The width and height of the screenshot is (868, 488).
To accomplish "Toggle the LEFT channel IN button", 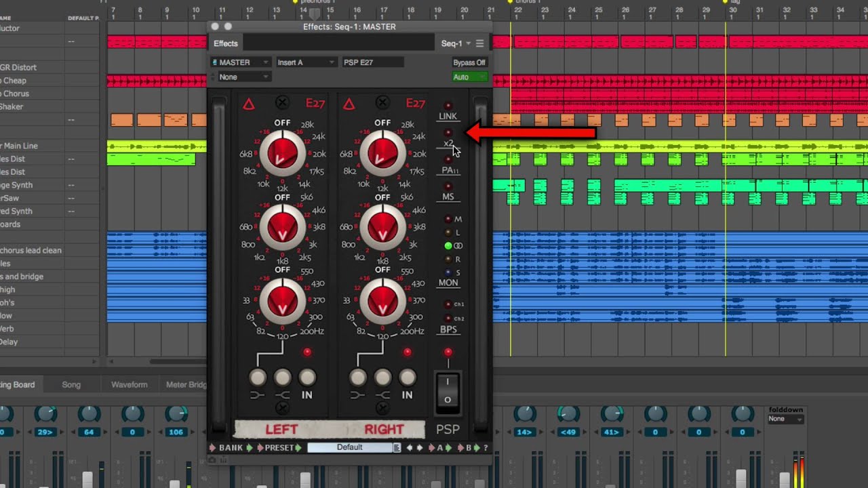I will (x=307, y=378).
